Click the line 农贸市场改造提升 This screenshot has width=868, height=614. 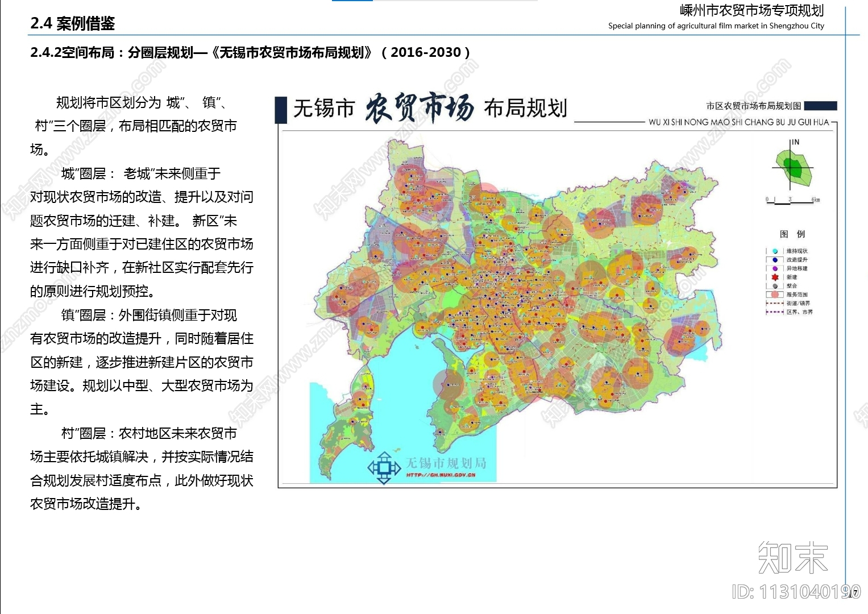click(86, 504)
